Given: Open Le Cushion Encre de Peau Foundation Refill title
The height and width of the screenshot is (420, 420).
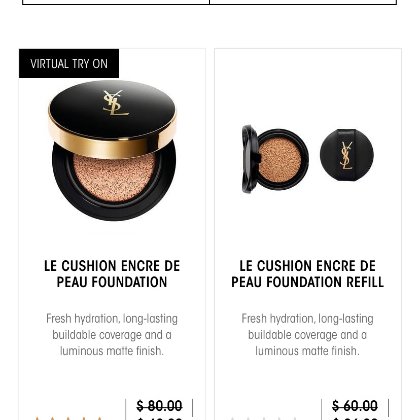Looking at the screenshot, I should 307,274.
